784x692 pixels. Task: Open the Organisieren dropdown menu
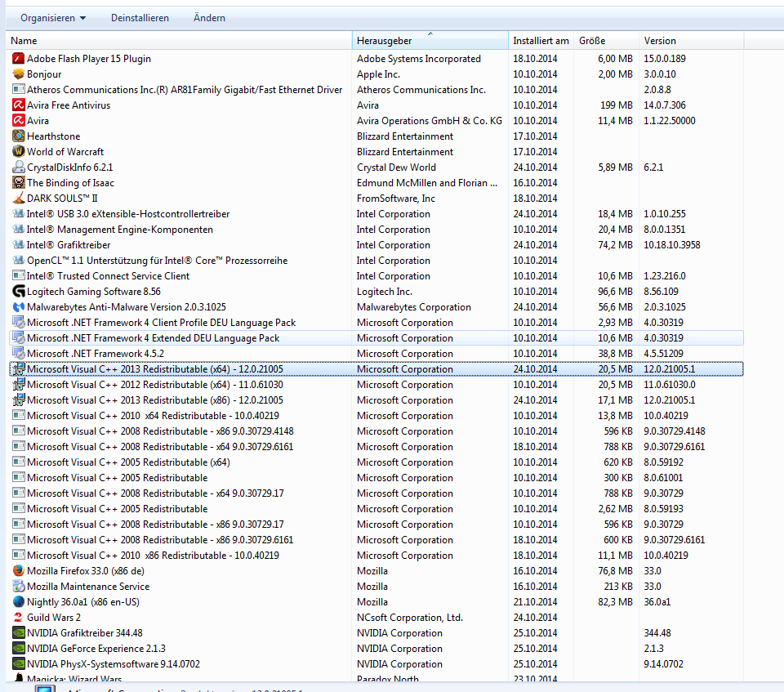[53, 18]
